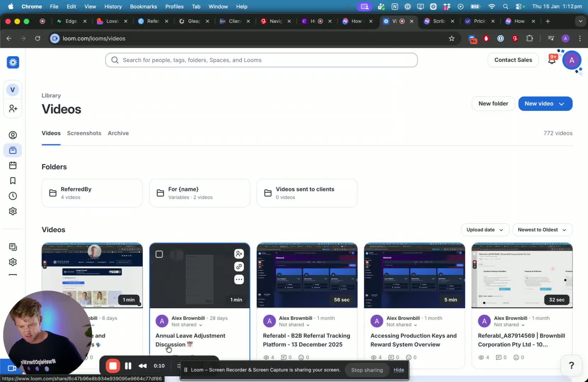Bookmark this page with the star icon
588x382 pixels.
[451, 38]
